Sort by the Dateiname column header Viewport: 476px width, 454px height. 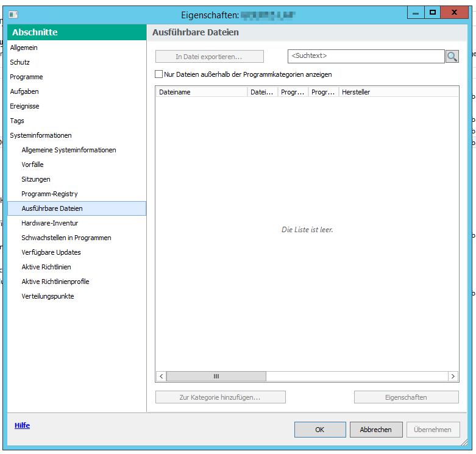click(202, 92)
